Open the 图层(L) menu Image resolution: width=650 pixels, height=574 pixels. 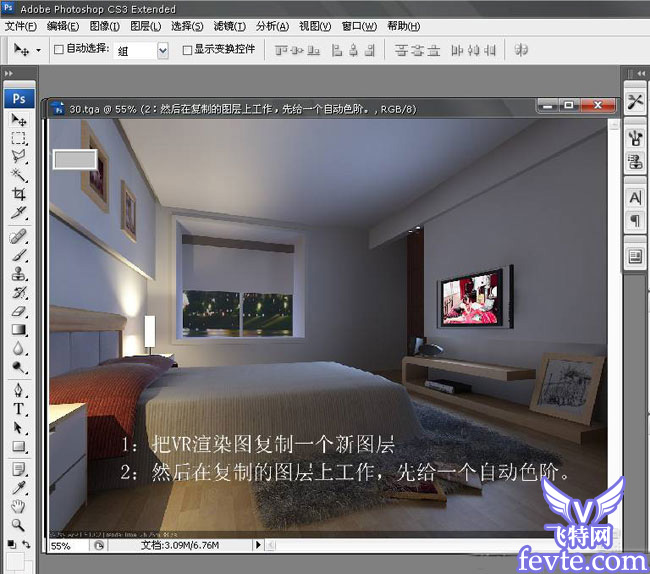(146, 27)
